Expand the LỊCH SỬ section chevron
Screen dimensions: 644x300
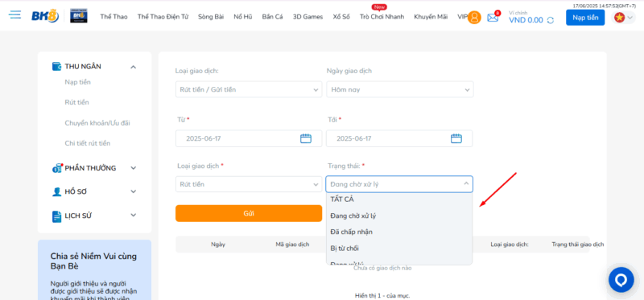point(133,215)
